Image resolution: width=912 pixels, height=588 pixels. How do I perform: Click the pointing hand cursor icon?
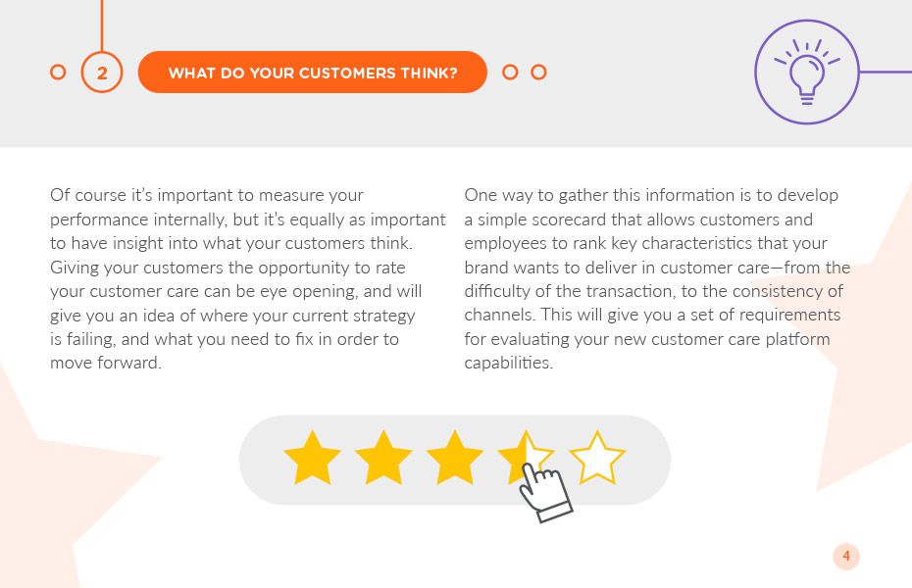(545, 492)
